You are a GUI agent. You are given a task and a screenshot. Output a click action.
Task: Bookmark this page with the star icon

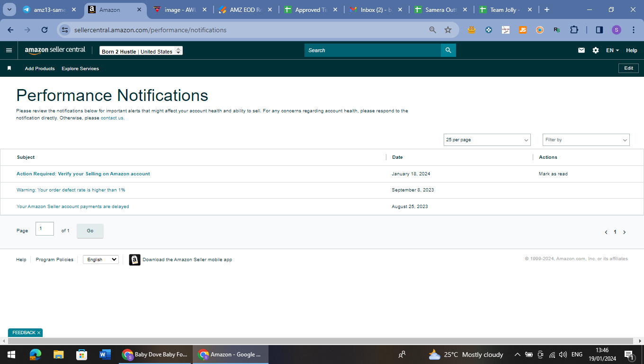click(448, 30)
